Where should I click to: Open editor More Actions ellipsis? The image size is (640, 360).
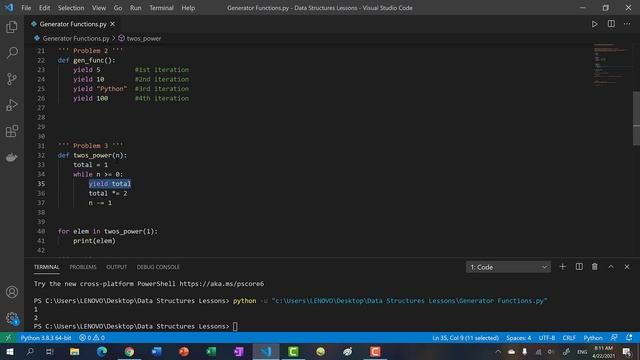[627, 24]
